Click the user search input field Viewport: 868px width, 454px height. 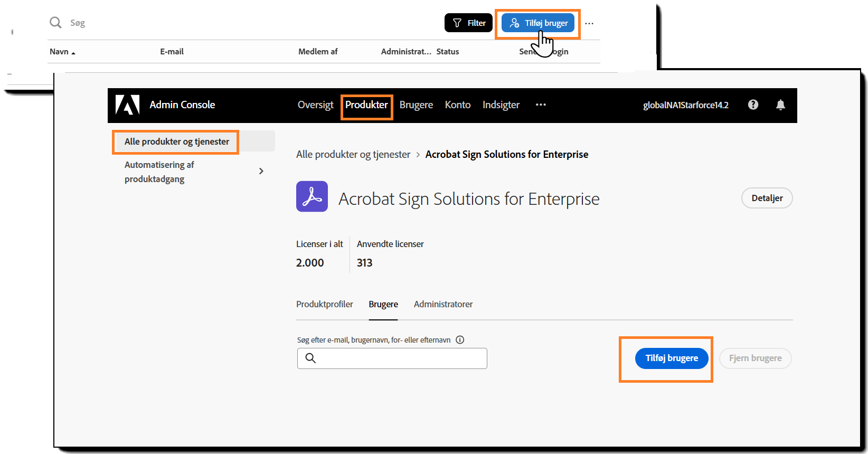[x=392, y=358]
